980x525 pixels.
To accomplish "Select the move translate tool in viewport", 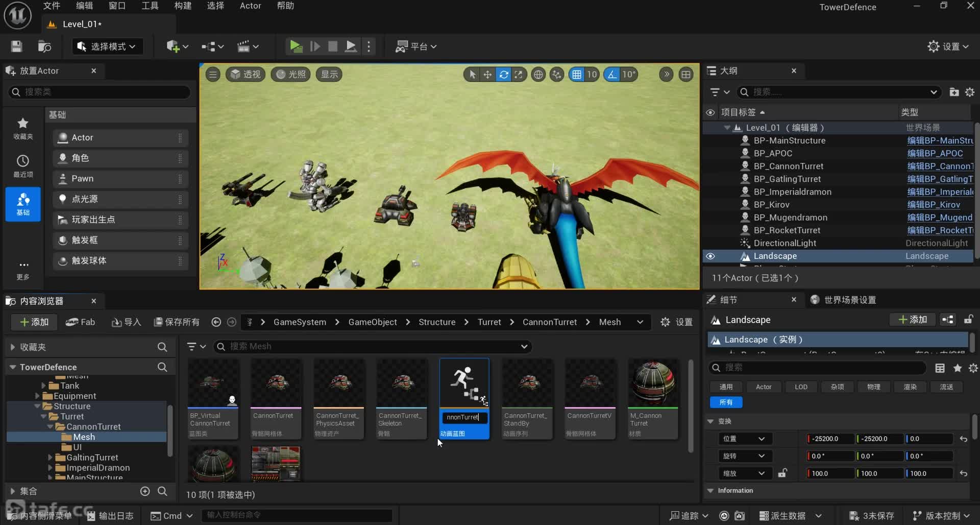I will 487,75.
